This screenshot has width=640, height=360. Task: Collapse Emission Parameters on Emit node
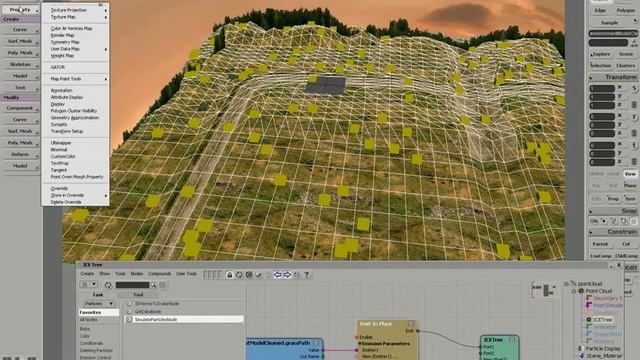coord(360,344)
